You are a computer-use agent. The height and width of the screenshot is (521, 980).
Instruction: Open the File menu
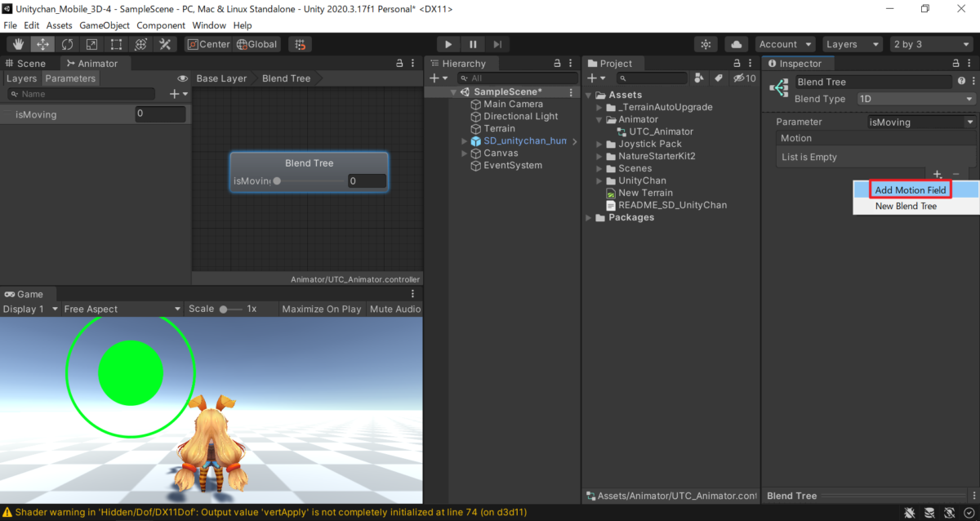click(11, 25)
